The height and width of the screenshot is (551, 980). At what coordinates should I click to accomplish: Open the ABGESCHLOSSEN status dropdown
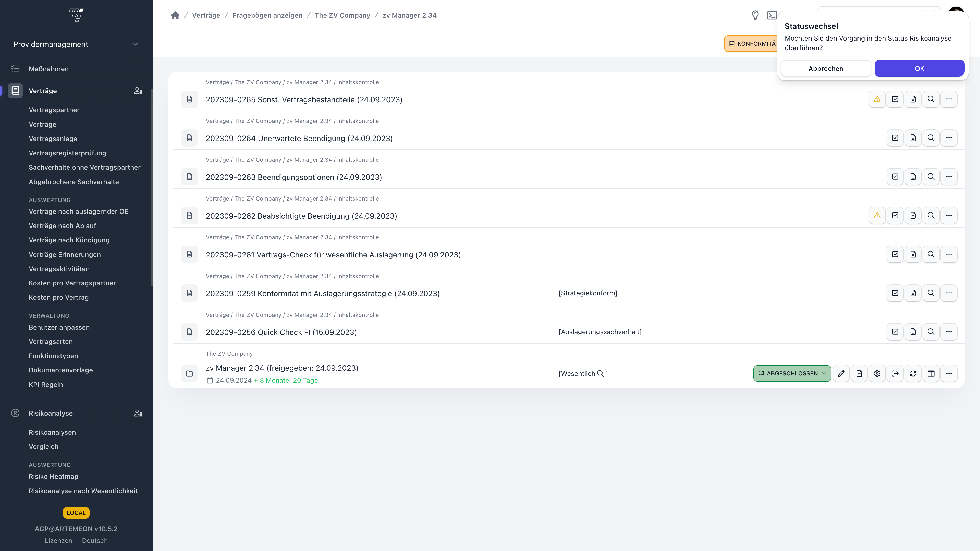pyautogui.click(x=792, y=373)
